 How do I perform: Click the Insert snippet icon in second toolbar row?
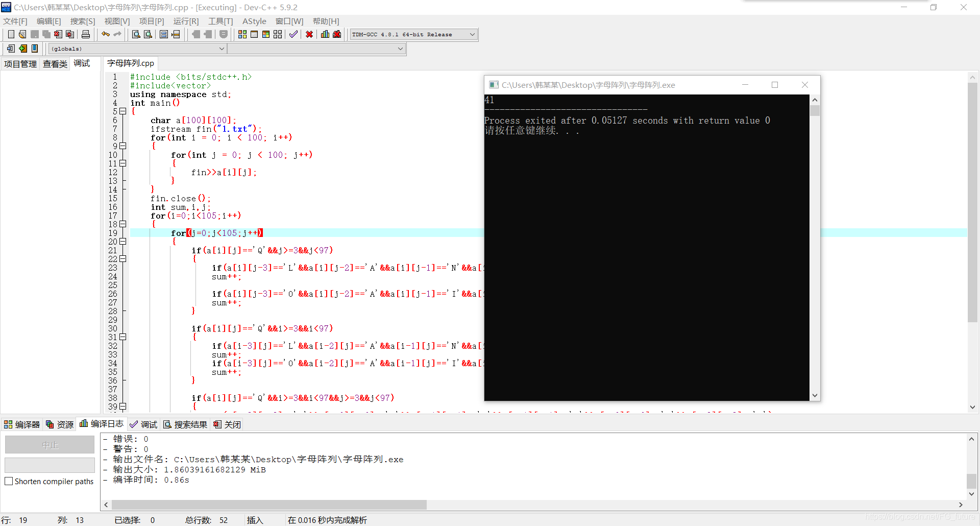(11, 49)
